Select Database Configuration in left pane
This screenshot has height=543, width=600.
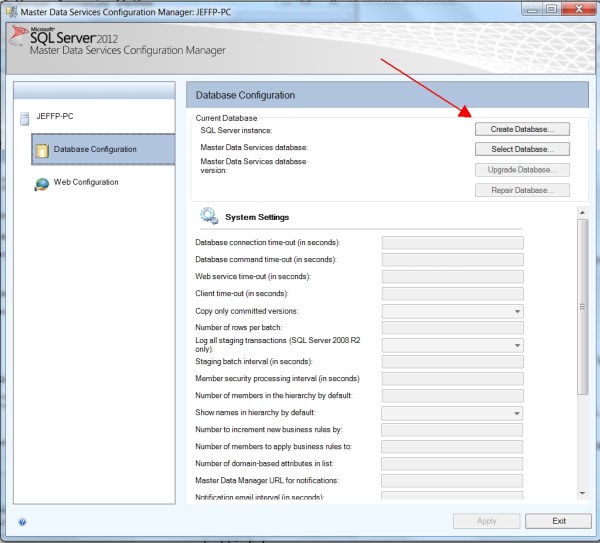(x=103, y=149)
